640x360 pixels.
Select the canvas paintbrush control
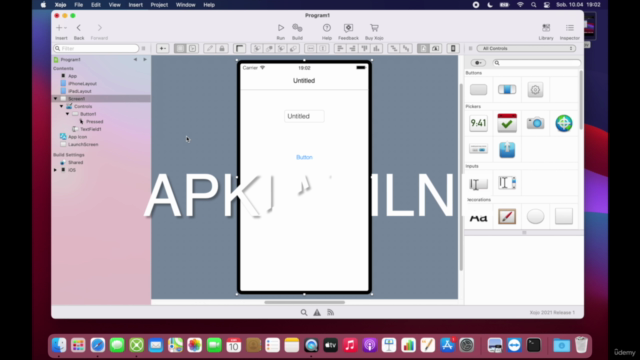click(x=507, y=216)
